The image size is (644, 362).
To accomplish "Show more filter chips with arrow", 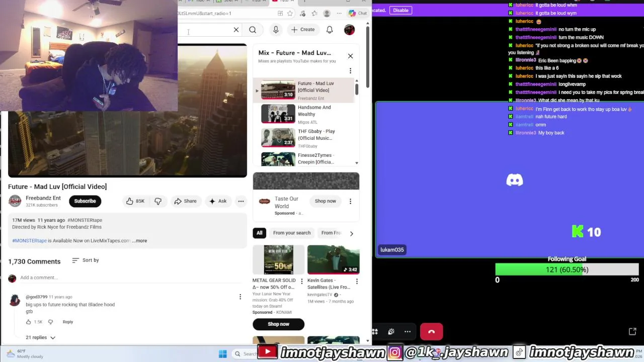I will 351,233.
